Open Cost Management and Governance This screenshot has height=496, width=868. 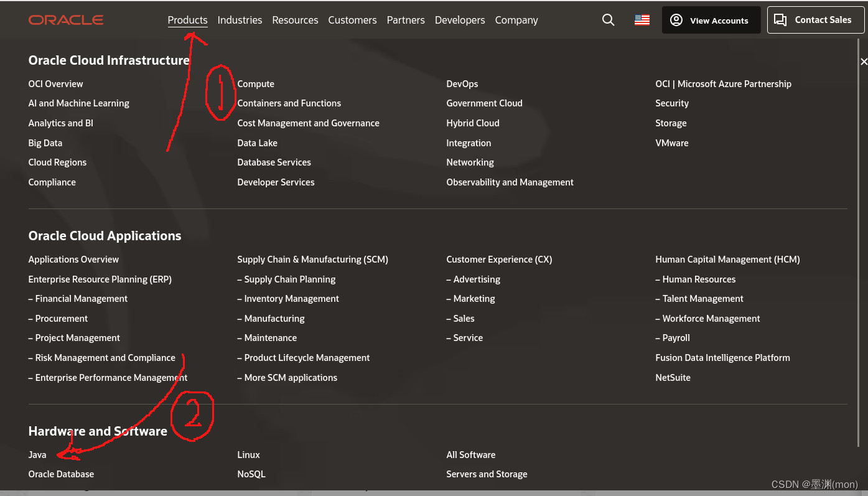(309, 123)
